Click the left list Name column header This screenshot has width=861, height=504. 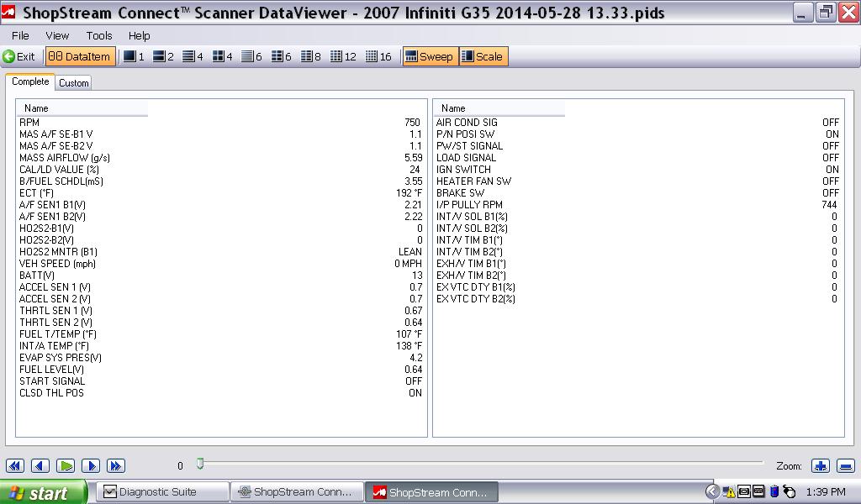click(x=82, y=108)
